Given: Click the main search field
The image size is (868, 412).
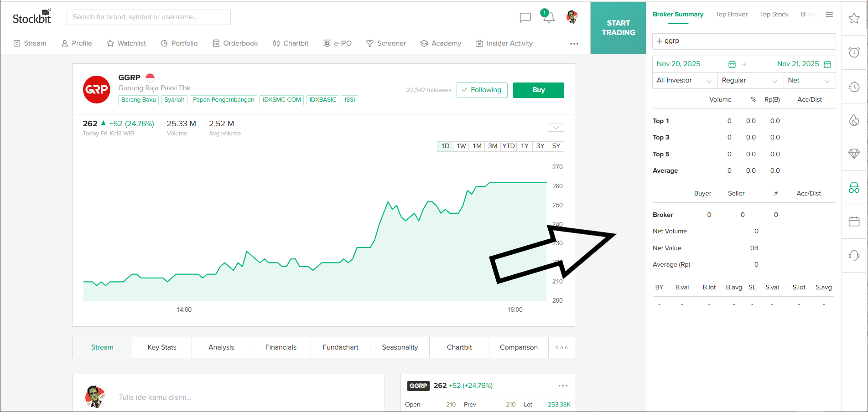Looking at the screenshot, I should 149,17.
